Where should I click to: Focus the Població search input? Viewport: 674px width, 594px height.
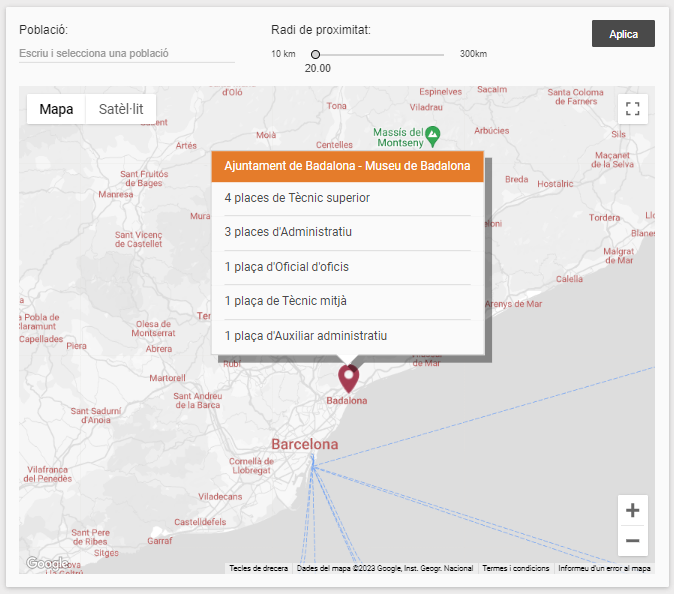tap(127, 54)
